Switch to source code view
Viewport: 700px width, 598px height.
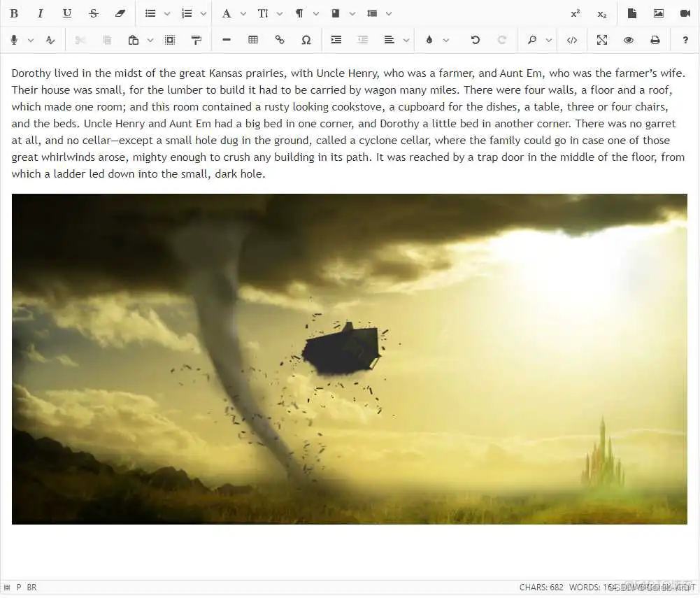tap(572, 40)
